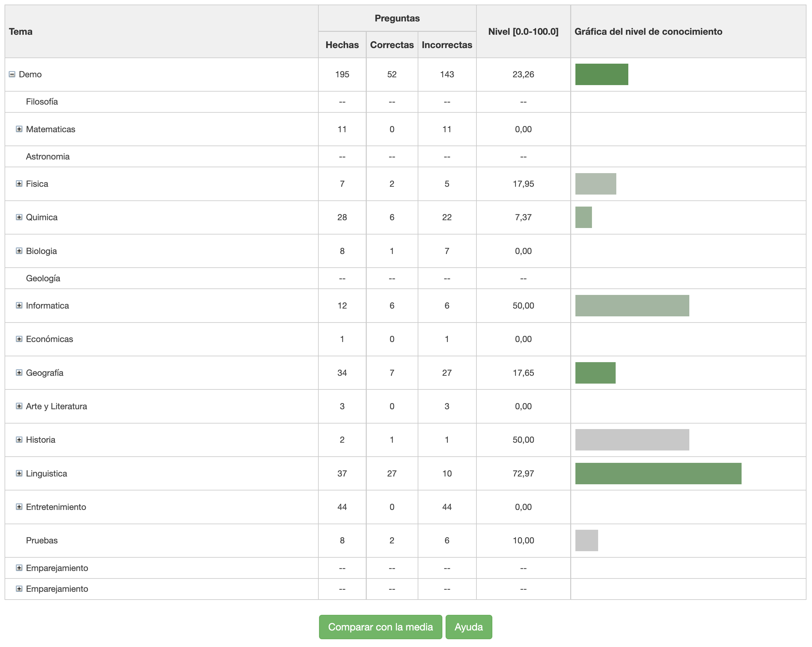Screen dimensions: 812x647
Task: Expand Arte y Literatura topic
Action: point(19,406)
